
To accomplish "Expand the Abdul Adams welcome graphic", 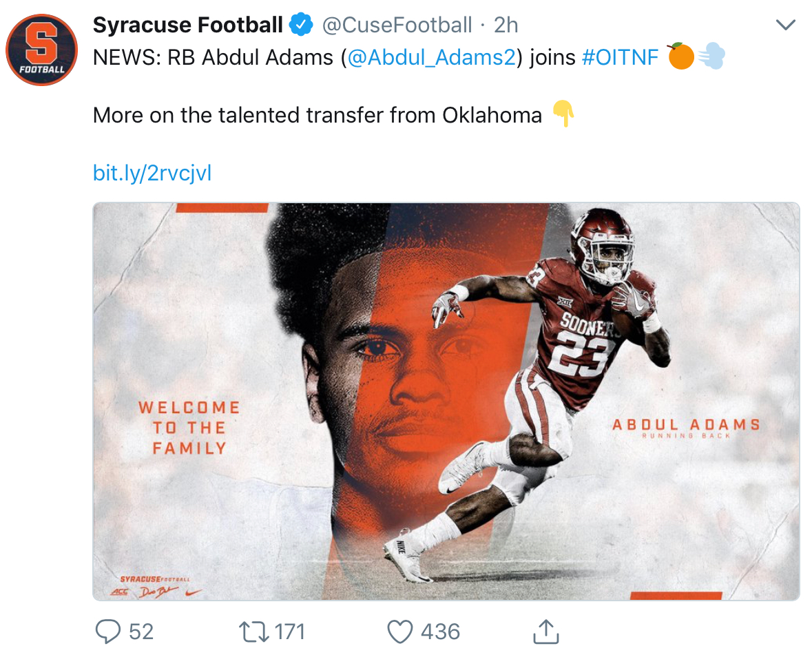I will point(446,401).
